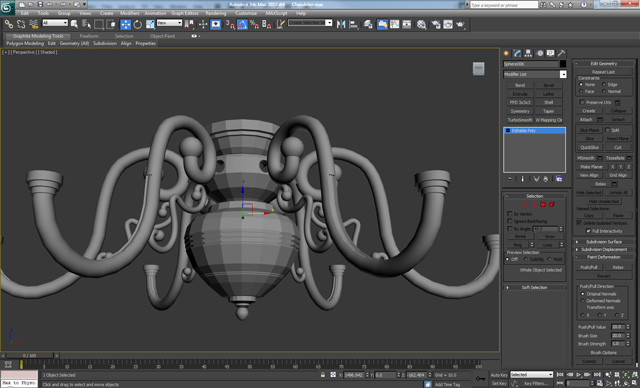Toggle the Spinner Snap icon
The width and height of the screenshot is (640, 388).
(267, 24)
